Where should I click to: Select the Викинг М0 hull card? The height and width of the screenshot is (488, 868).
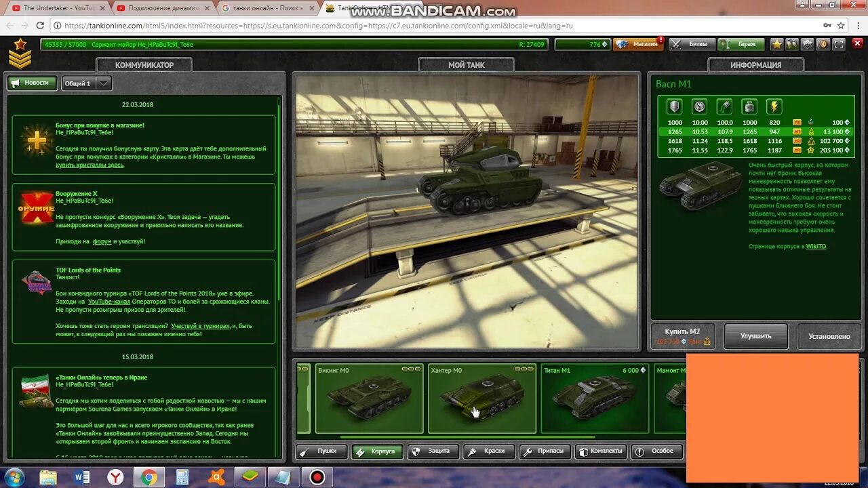tap(369, 399)
